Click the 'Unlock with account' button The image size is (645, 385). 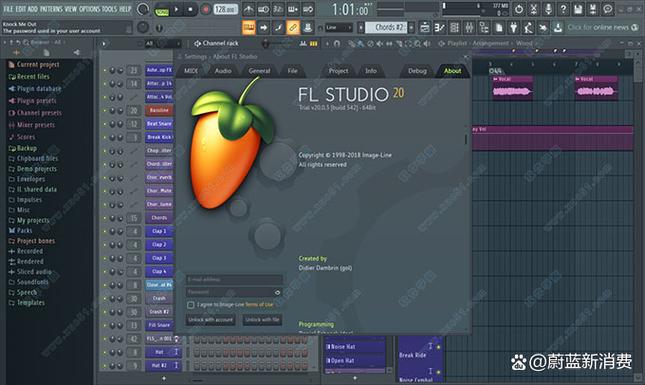coord(210,320)
